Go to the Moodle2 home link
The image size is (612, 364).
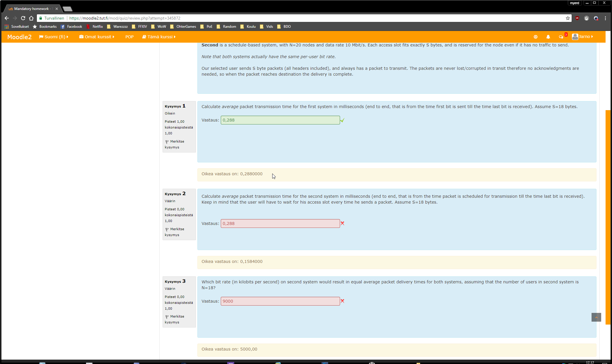pyautogui.click(x=19, y=37)
